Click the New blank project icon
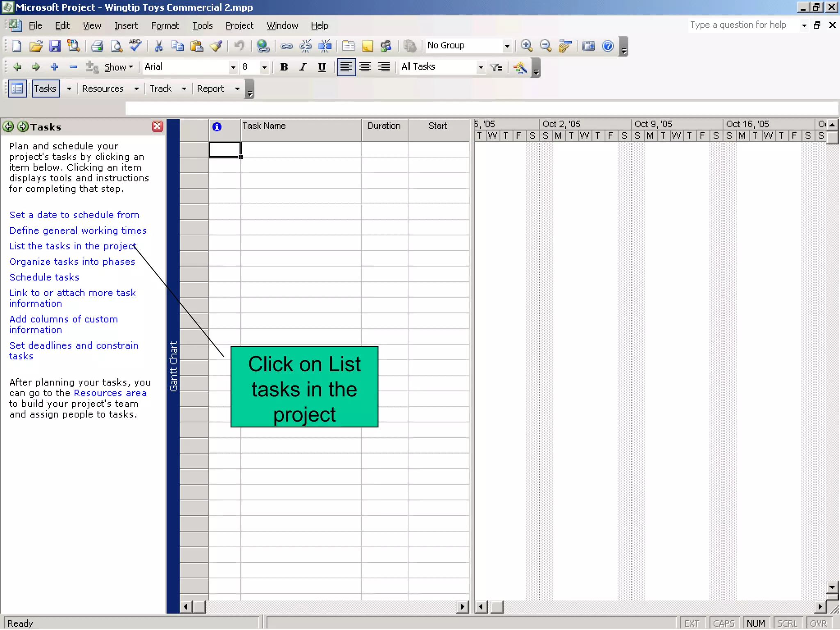 (17, 46)
